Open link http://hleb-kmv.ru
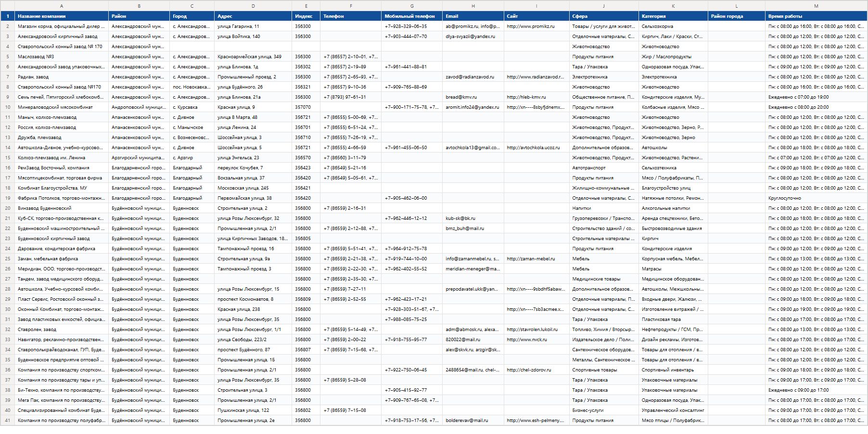 526,97
